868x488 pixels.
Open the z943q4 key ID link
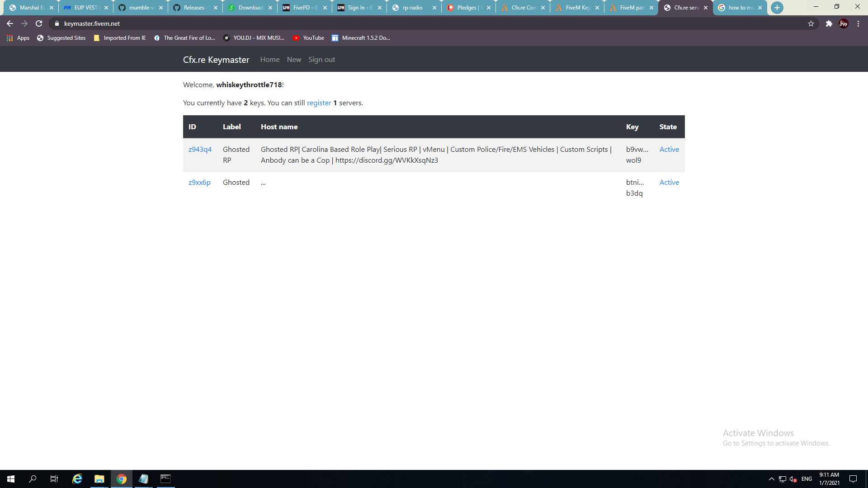coord(200,150)
